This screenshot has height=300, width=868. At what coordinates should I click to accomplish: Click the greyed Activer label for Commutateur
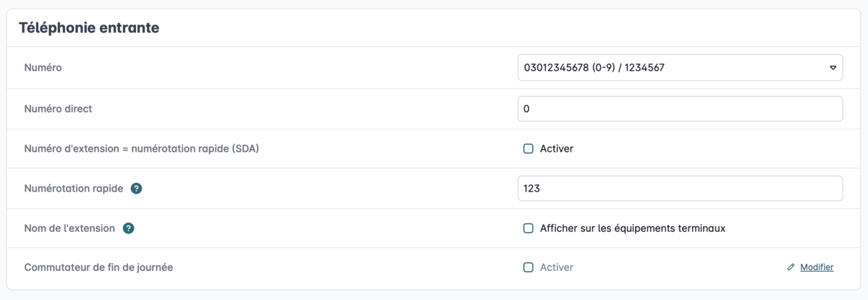(557, 267)
